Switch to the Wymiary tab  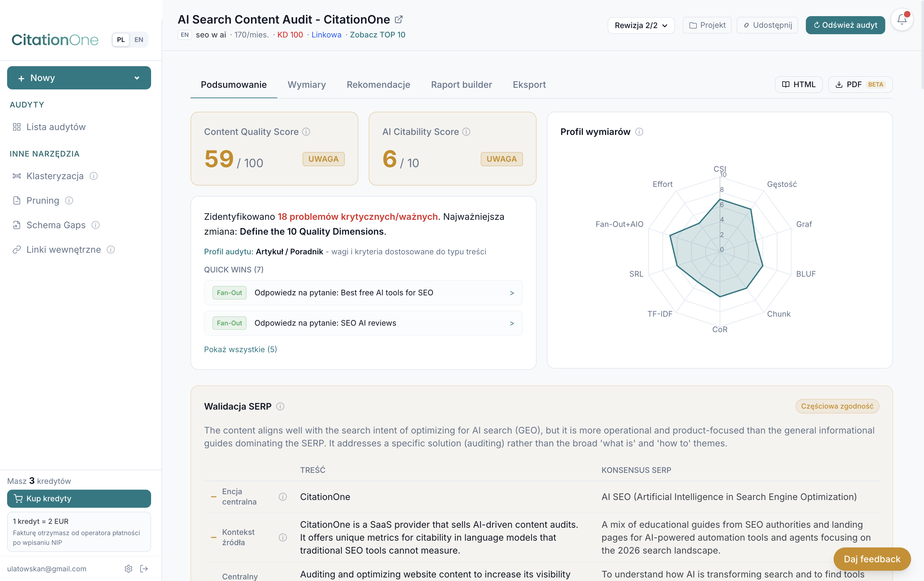point(307,85)
